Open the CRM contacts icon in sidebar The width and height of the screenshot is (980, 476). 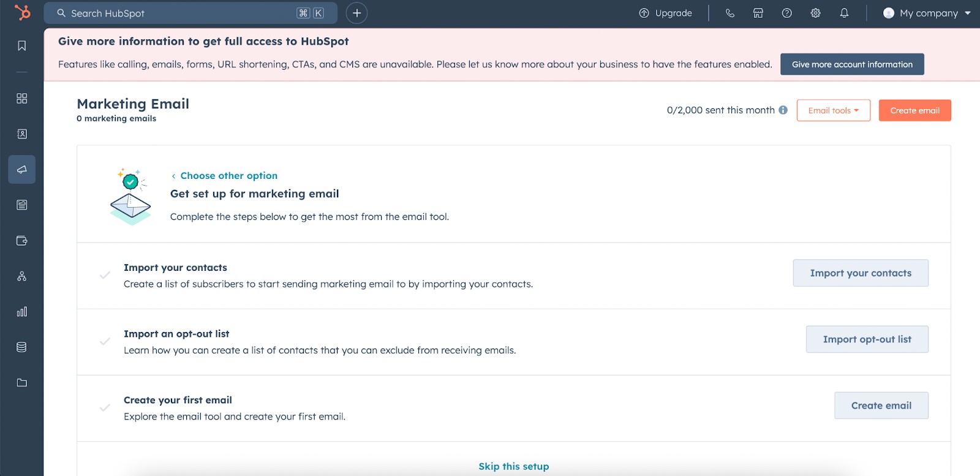[x=22, y=134]
